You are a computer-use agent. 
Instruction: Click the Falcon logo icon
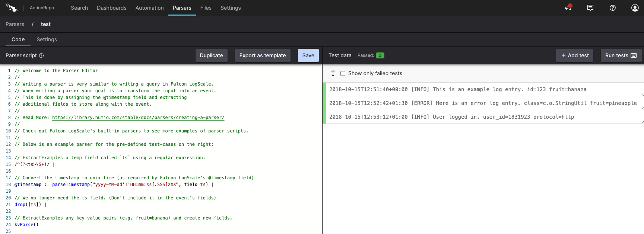(x=12, y=8)
